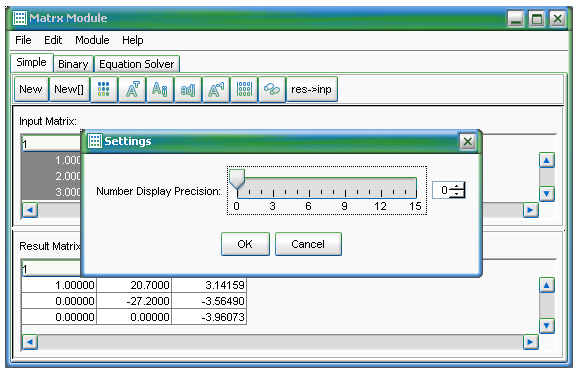Click Input Matrix scroll right arrow

[x=530, y=210]
